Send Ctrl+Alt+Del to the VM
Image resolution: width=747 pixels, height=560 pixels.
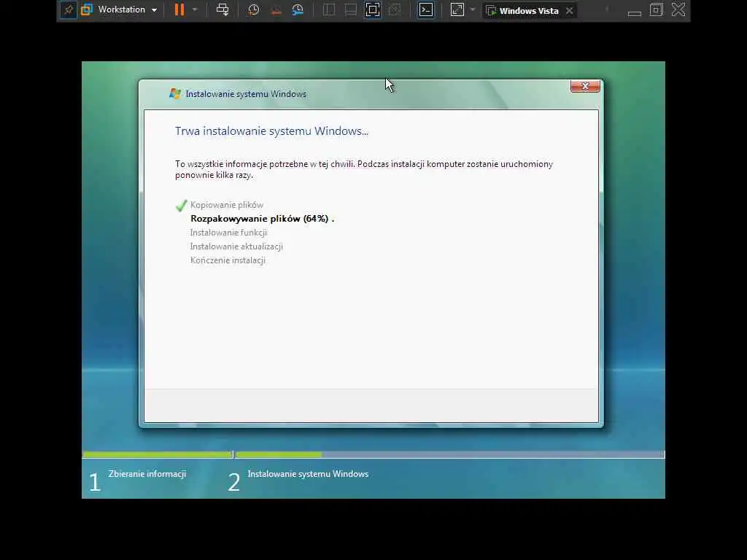[222, 9]
